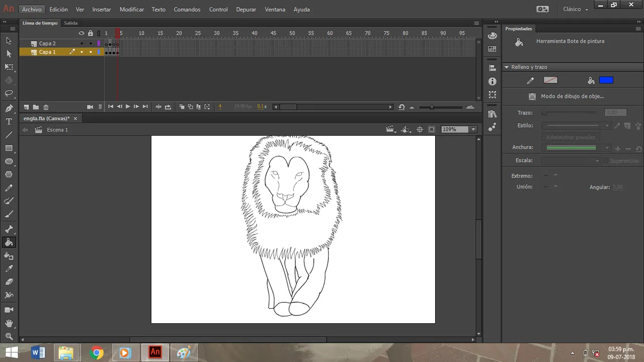Open the Properties panel options menu
Image resolution: width=644 pixels, height=362 pixels.
pos(638,29)
